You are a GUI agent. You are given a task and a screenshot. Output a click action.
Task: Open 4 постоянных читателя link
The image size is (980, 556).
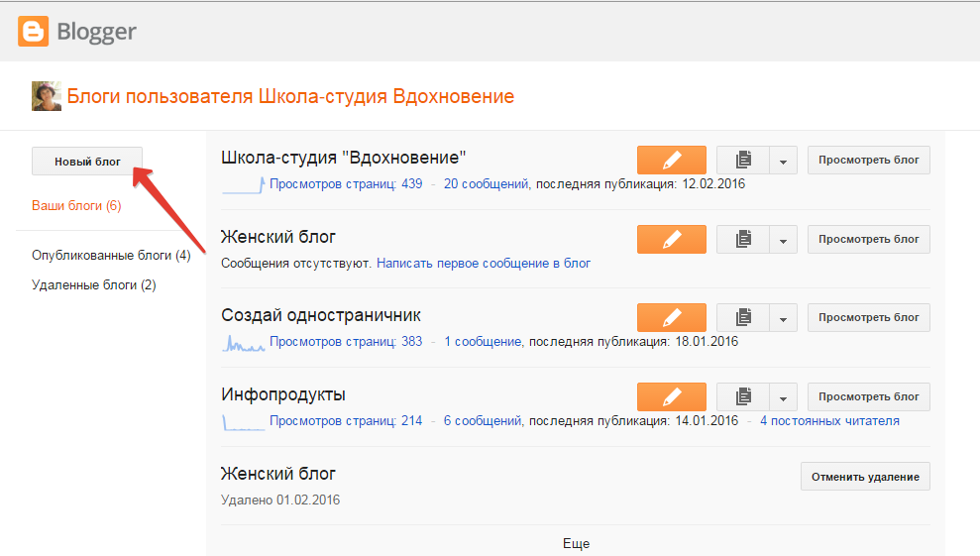[829, 421]
